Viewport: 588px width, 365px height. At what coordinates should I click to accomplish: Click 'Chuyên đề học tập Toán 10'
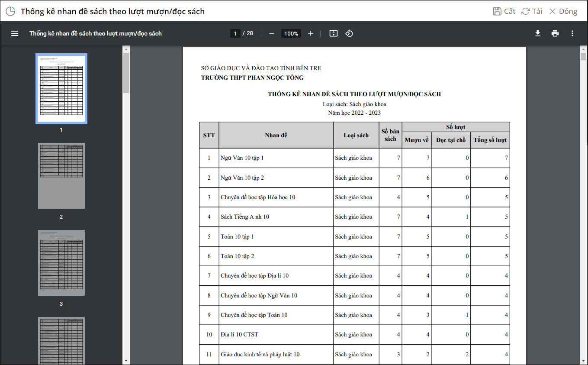[254, 315]
